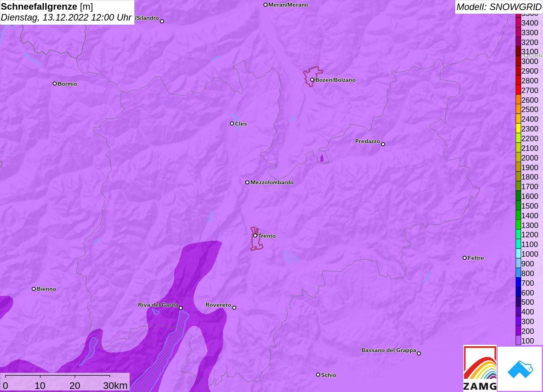This screenshot has height=392, width=543.
Task: Select the 3000 m dark red legend swatch
Action: pos(518,61)
